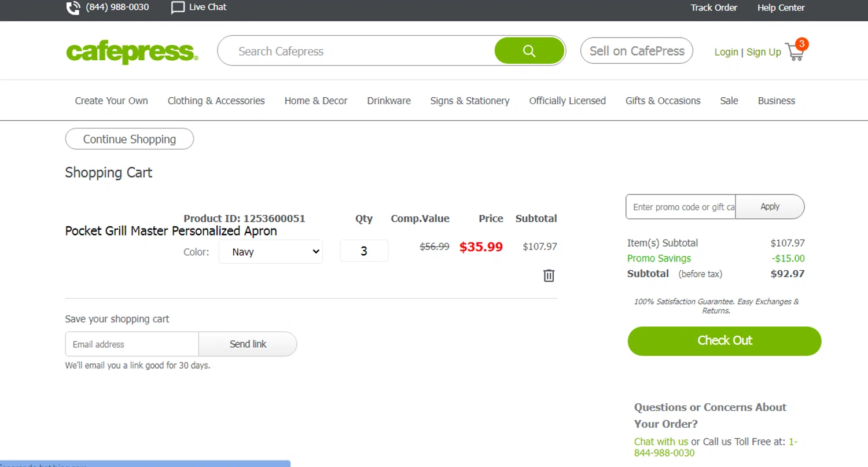Image resolution: width=868 pixels, height=467 pixels.
Task: Delete the apron using the trash icon
Action: click(549, 275)
